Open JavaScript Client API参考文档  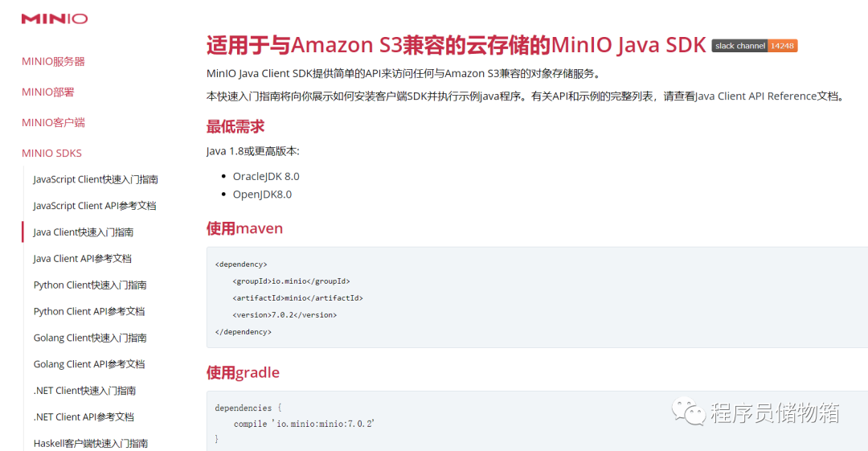(94, 206)
